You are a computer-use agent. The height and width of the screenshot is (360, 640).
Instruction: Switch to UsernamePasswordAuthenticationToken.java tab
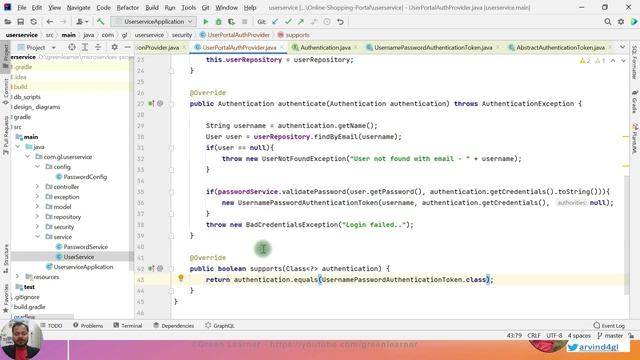433,47
